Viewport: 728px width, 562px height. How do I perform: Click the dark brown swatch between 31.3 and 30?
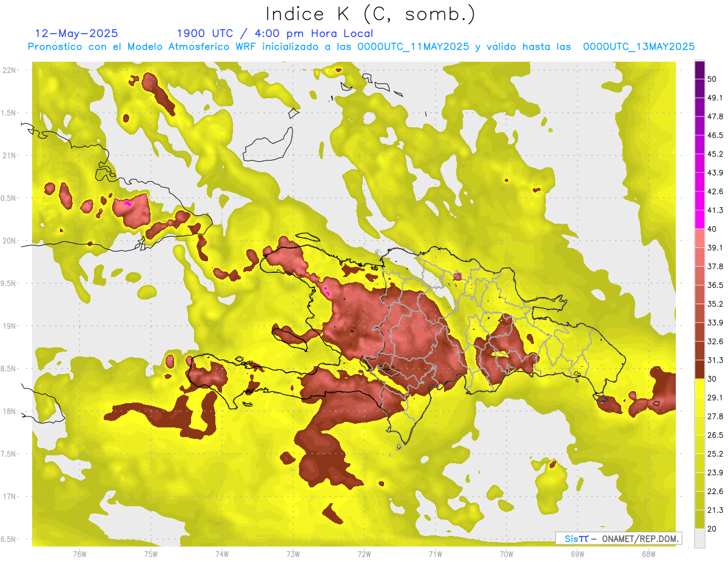pyautogui.click(x=699, y=370)
